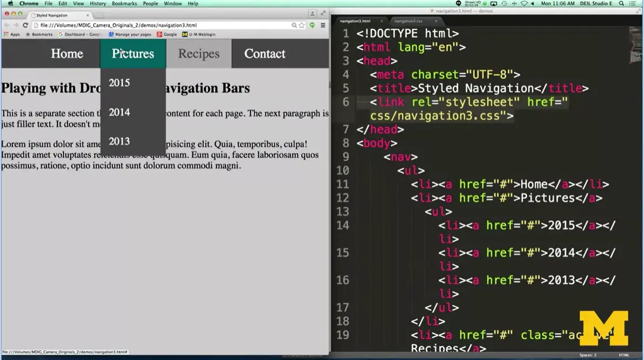The height and width of the screenshot is (360, 644).
Task: Click the 2014 link in the Pictures dropdown
Action: [119, 112]
